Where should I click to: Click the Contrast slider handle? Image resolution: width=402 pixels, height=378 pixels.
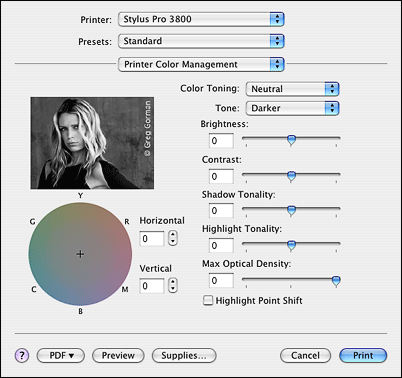(291, 176)
